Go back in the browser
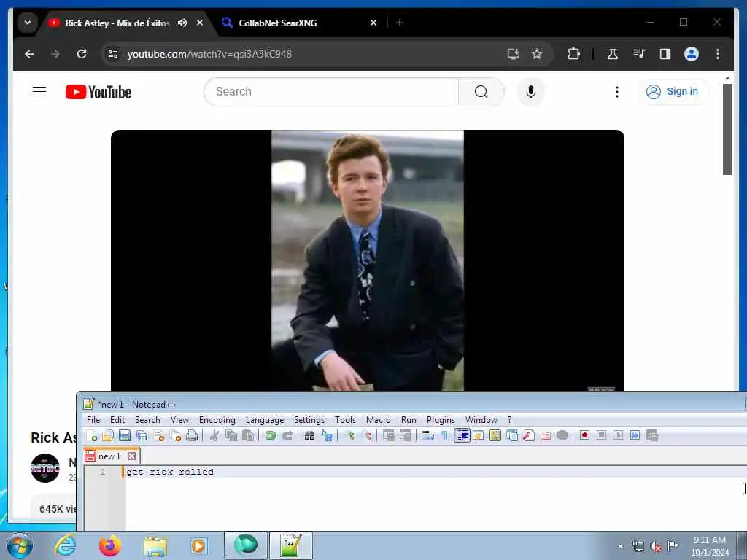This screenshot has width=747, height=560. (29, 54)
